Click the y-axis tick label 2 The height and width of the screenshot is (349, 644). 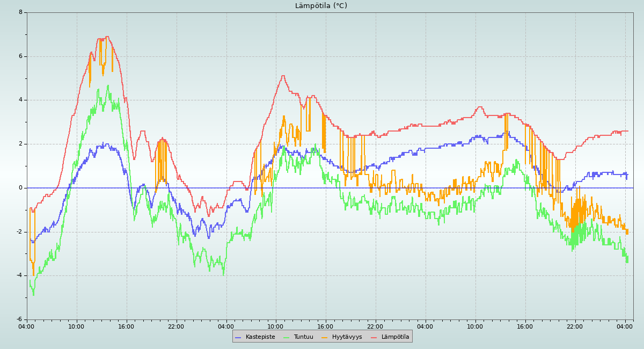point(20,144)
